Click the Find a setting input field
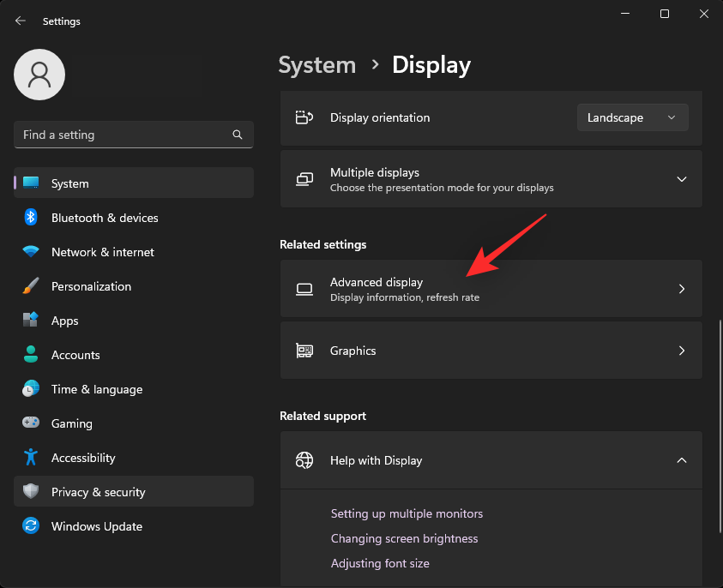The image size is (723, 588). [x=129, y=135]
